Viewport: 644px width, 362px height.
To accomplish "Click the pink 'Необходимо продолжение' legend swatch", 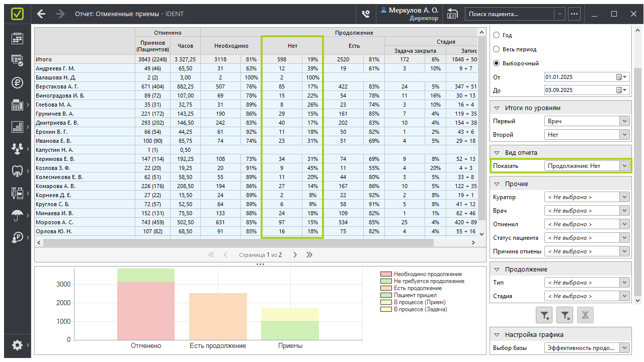I will [x=386, y=274].
